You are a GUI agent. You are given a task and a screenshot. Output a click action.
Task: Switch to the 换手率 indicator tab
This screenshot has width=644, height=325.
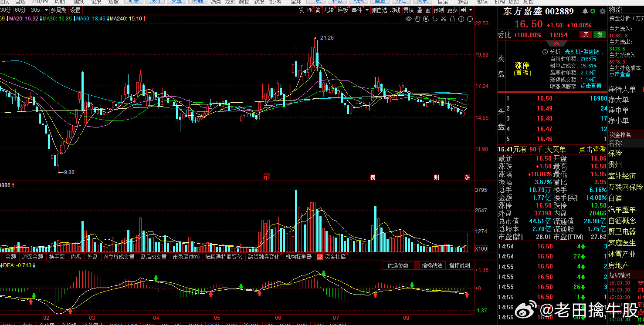click(x=57, y=257)
